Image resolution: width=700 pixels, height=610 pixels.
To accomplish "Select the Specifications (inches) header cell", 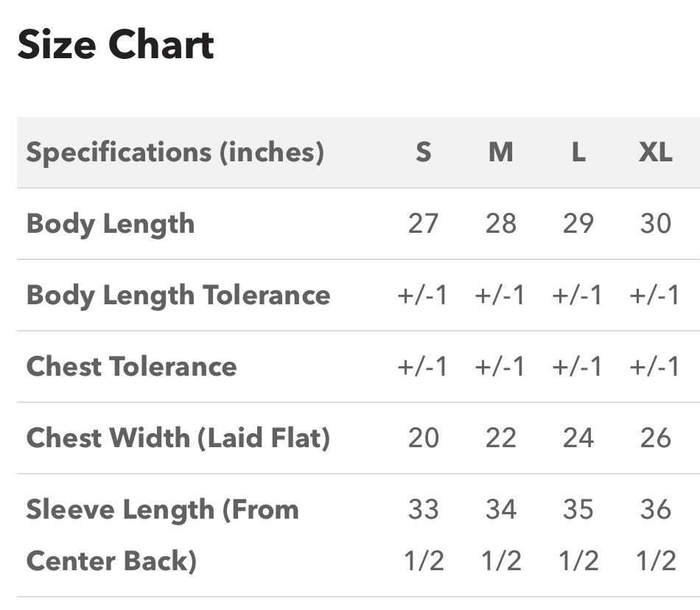I will click(x=175, y=152).
